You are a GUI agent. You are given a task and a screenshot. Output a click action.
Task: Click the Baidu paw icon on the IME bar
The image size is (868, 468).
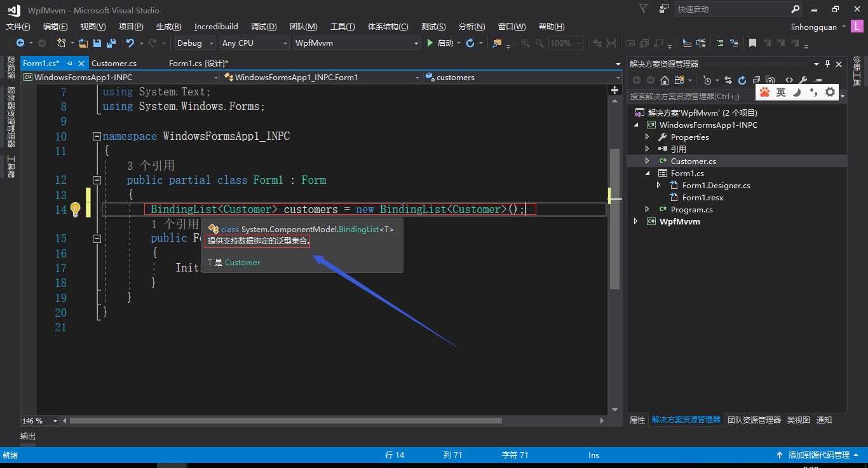[764, 92]
